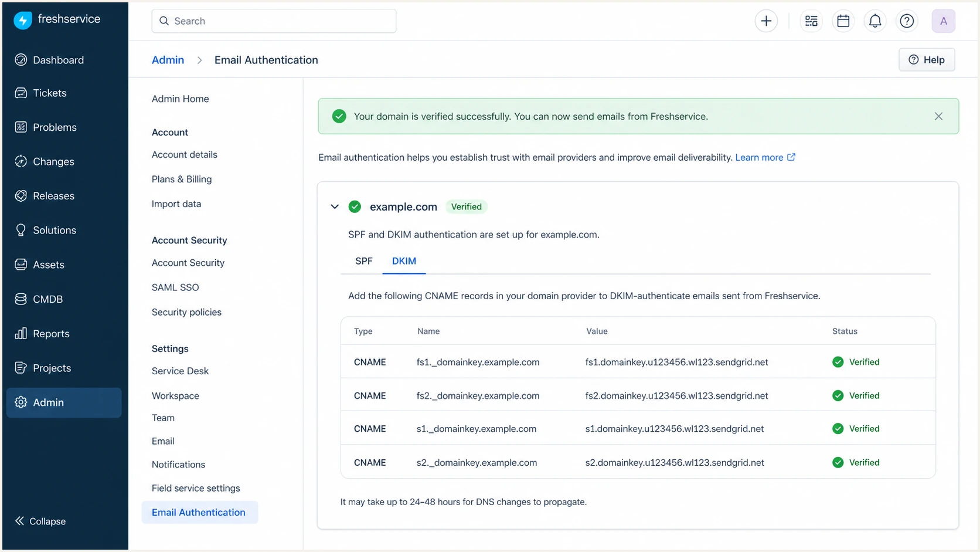Open Workspace settings
This screenshot has width=980, height=552.
coord(175,395)
